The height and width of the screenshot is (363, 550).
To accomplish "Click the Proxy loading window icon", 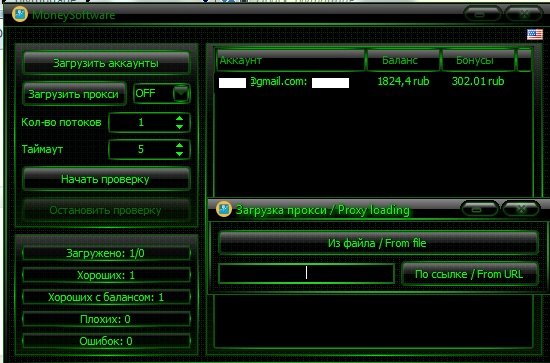I will 224,209.
